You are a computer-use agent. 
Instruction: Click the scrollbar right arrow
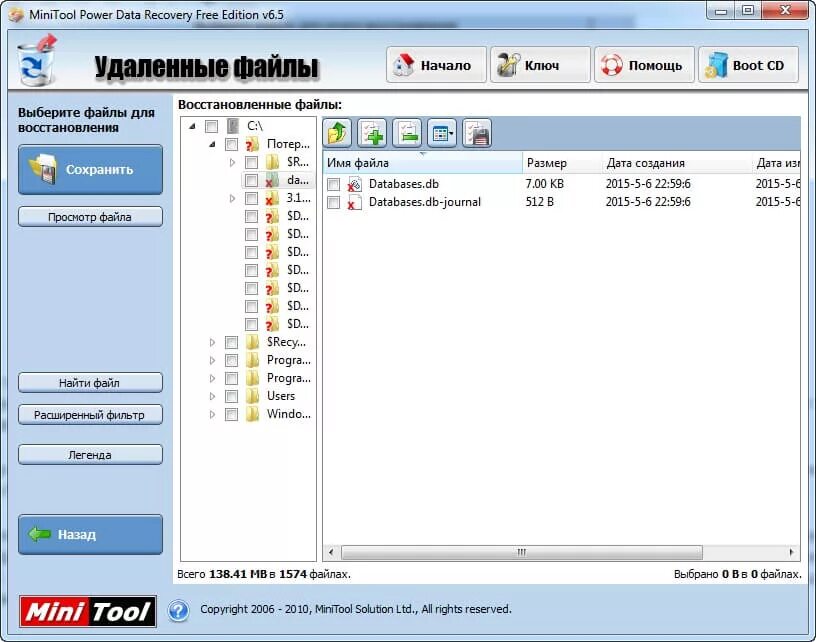792,552
